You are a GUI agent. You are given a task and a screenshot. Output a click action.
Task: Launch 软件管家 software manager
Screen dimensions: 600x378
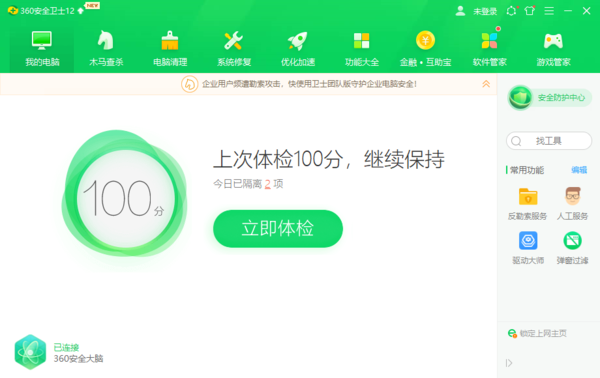489,49
